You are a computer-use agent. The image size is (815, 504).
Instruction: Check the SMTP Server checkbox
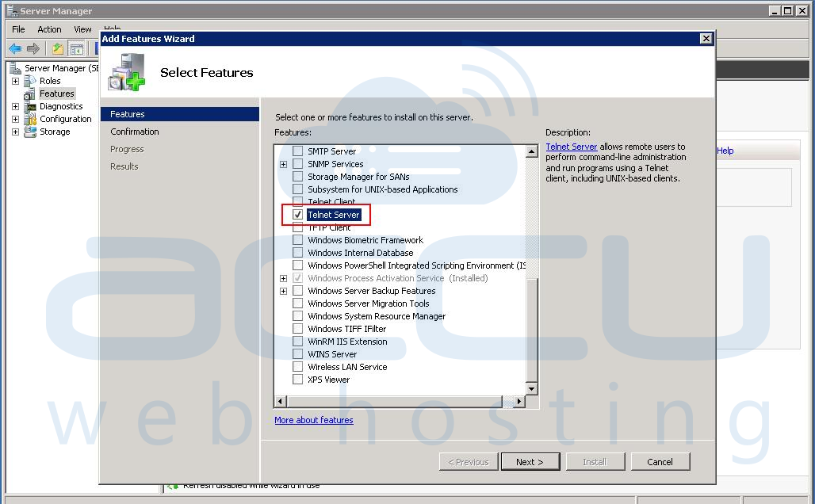[298, 151]
